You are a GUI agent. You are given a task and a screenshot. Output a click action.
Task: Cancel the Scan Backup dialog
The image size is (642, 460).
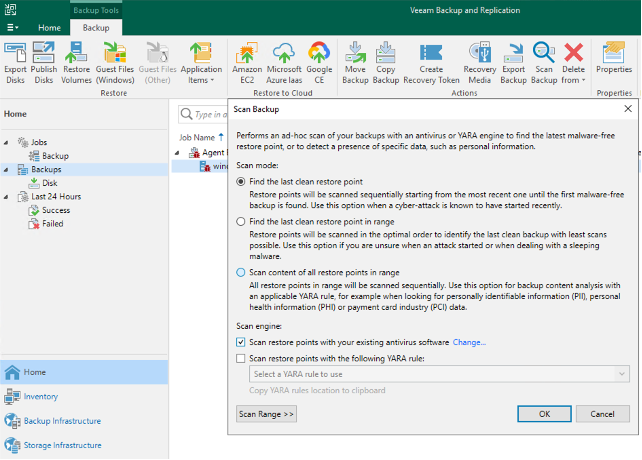[x=602, y=414]
